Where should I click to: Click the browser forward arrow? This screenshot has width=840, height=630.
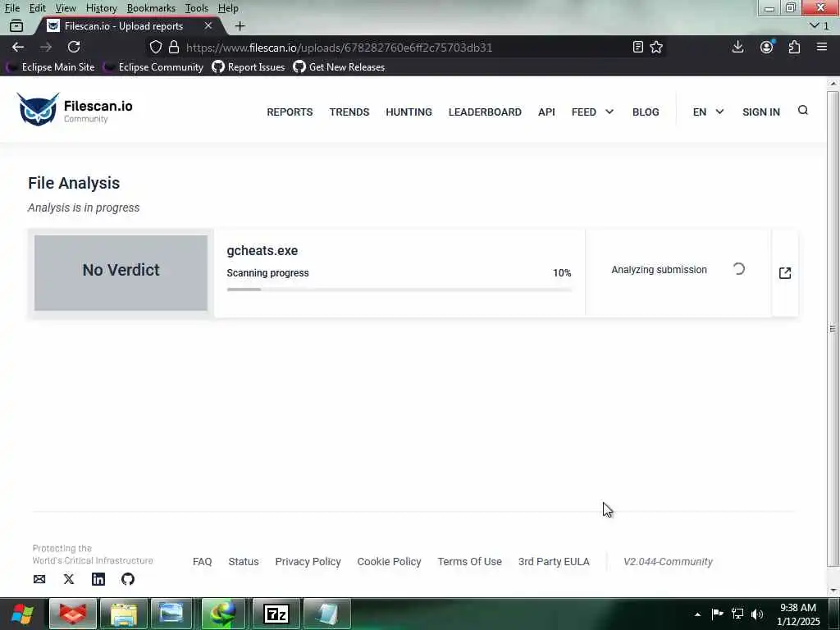coord(46,47)
